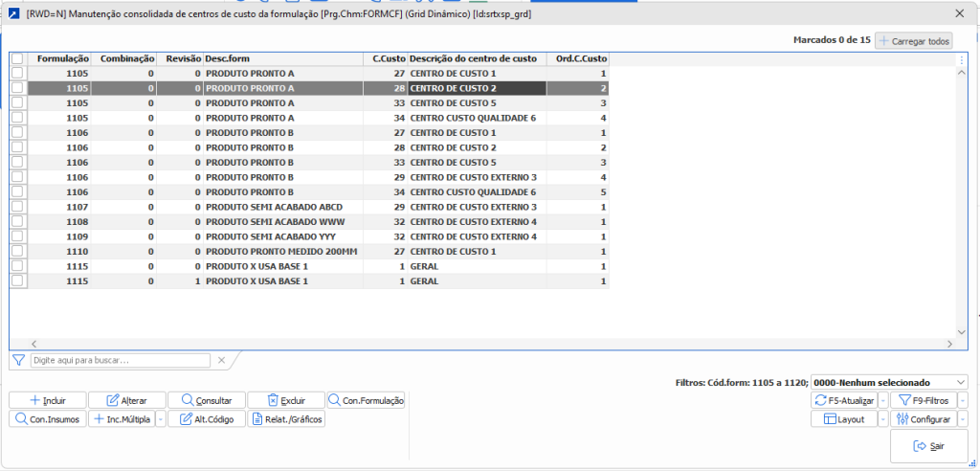The height and width of the screenshot is (471, 980).
Task: Click the Alterar button
Action: coord(127,400)
